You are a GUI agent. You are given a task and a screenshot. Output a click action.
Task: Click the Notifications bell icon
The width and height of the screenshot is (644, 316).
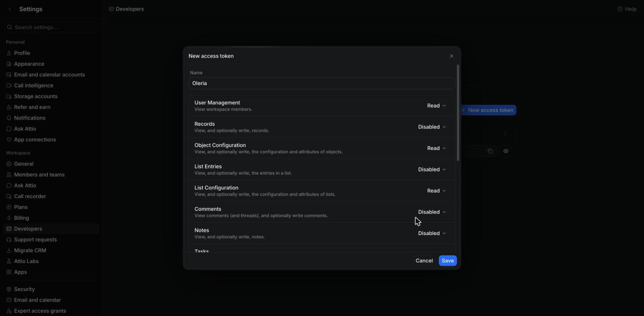point(9,118)
